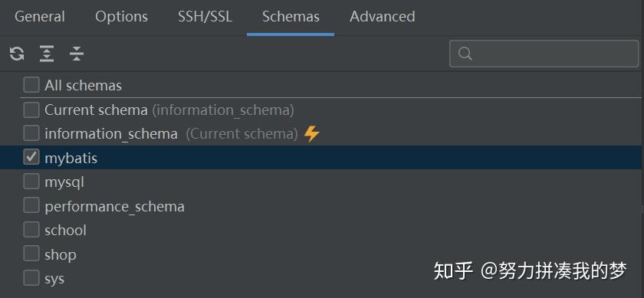Click the collapse all icon
The width and height of the screenshot is (644, 298).
pos(77,54)
